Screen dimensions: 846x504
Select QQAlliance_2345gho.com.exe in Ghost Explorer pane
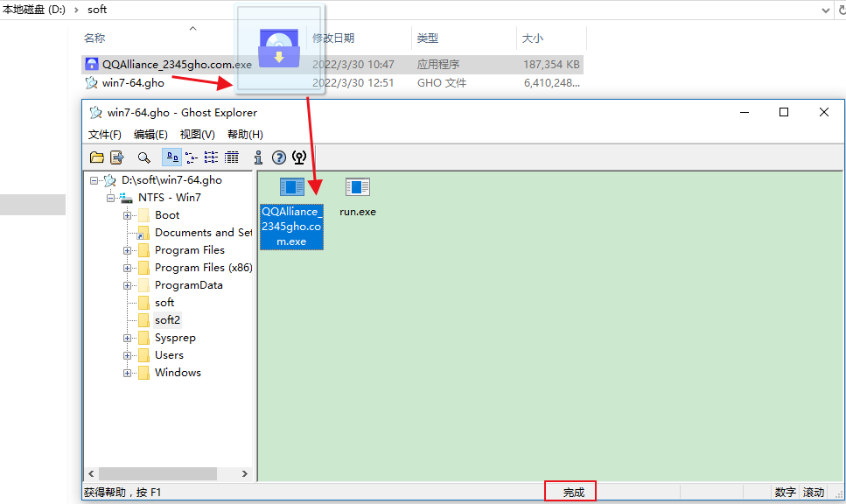point(292,213)
